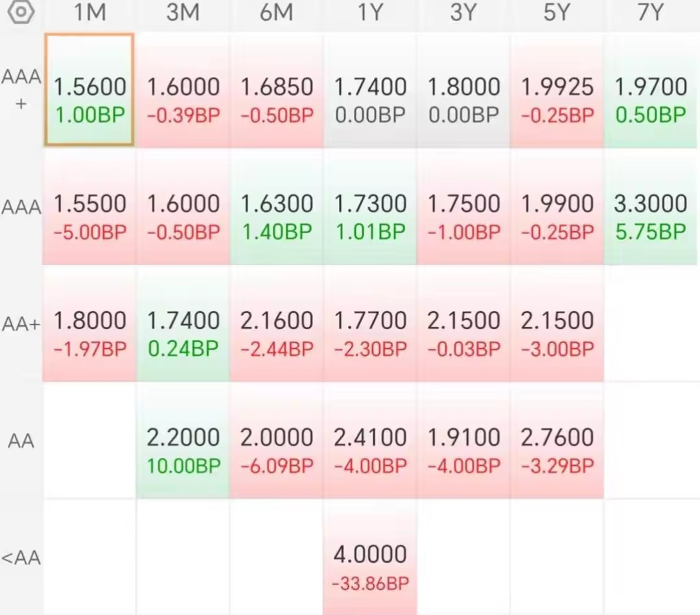Image resolution: width=700 pixels, height=615 pixels.
Task: Open the hexagon settings icon
Action: click(x=21, y=12)
